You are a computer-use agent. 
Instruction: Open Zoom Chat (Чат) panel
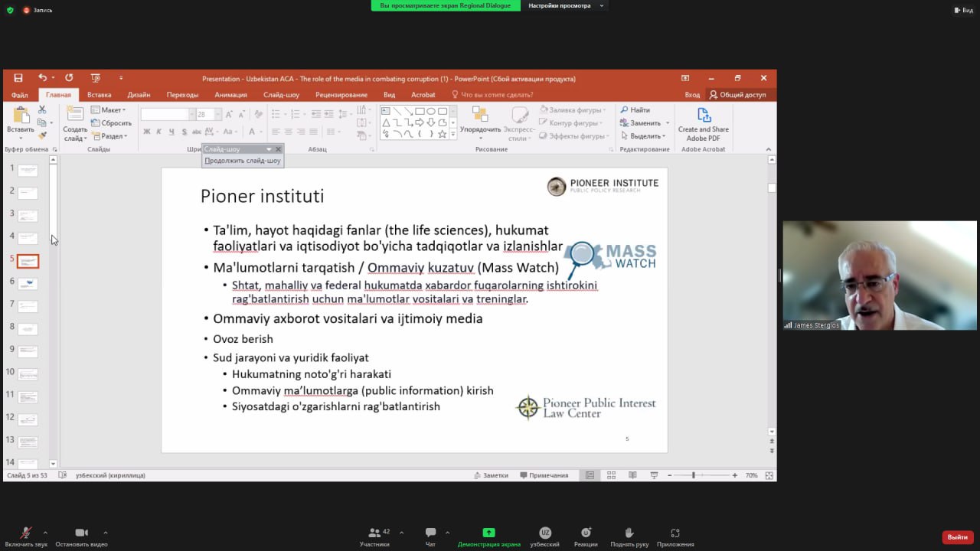click(x=430, y=533)
